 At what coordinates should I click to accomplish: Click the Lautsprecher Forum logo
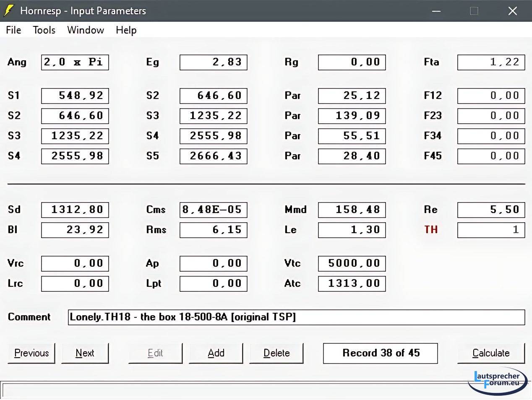pos(498,380)
